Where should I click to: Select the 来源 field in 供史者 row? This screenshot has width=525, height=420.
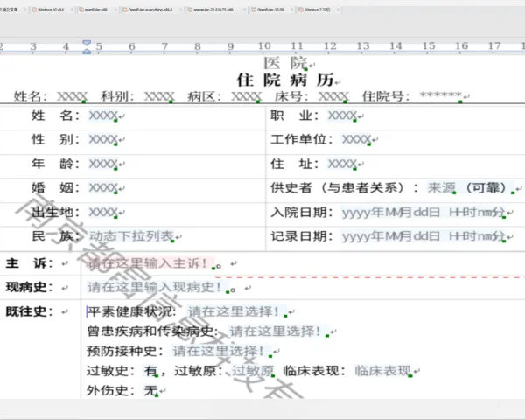pos(441,188)
